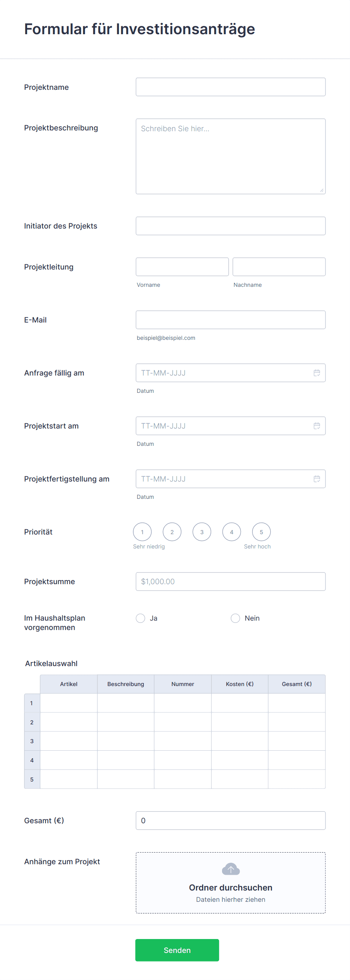Select Ja for Im Haushaltsplan vorgenommen
This screenshot has height=980, width=350.
click(x=140, y=618)
